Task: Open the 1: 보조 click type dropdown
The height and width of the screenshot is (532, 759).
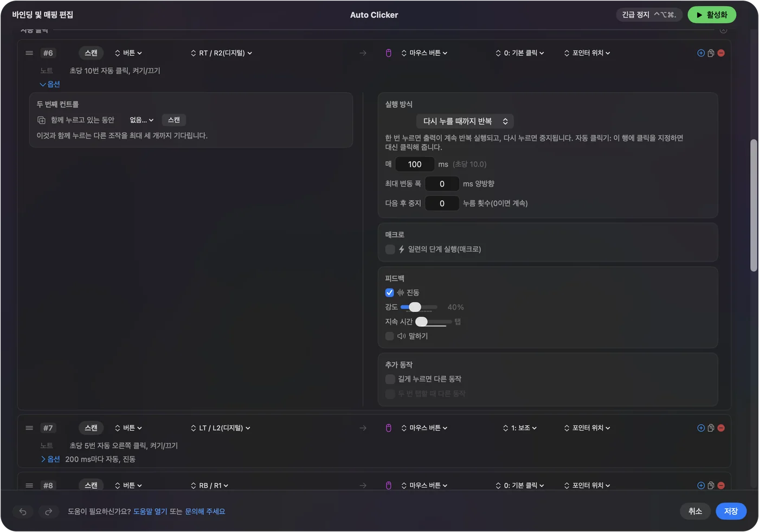Action: click(x=520, y=428)
